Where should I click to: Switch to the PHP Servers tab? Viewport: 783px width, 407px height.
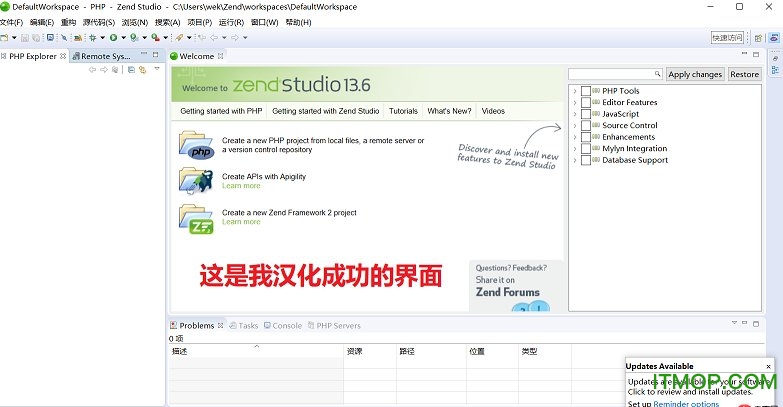click(334, 326)
